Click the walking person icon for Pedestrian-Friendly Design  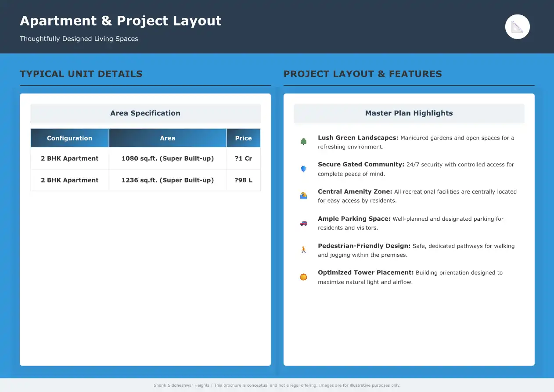303,250
